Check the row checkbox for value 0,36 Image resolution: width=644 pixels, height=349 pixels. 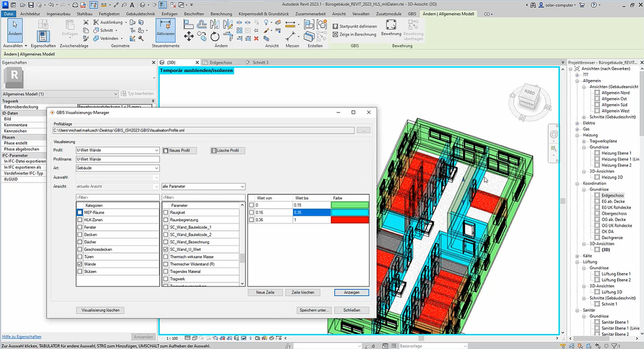click(251, 220)
